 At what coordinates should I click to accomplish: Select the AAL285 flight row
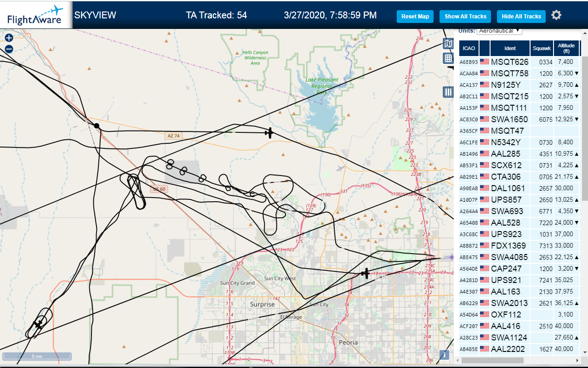pyautogui.click(x=519, y=153)
